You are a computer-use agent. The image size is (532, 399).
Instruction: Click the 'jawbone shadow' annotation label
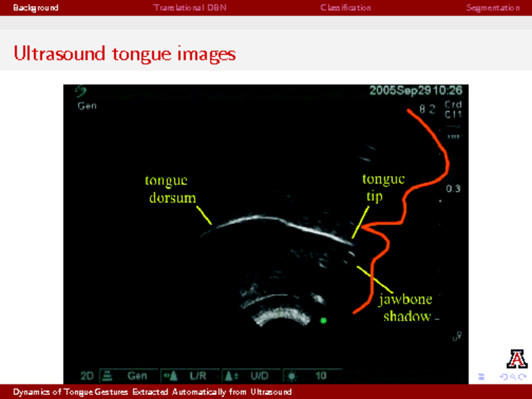[x=406, y=308]
